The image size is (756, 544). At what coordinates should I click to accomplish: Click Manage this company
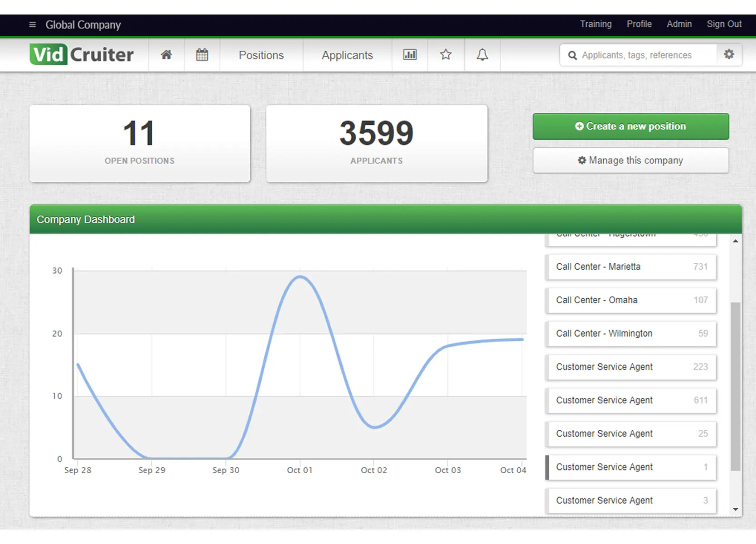630,160
